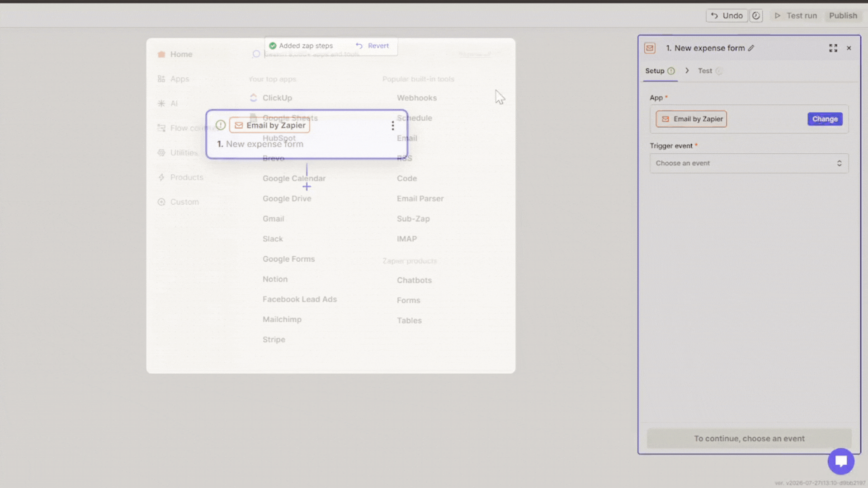Select Slack app

click(x=273, y=239)
